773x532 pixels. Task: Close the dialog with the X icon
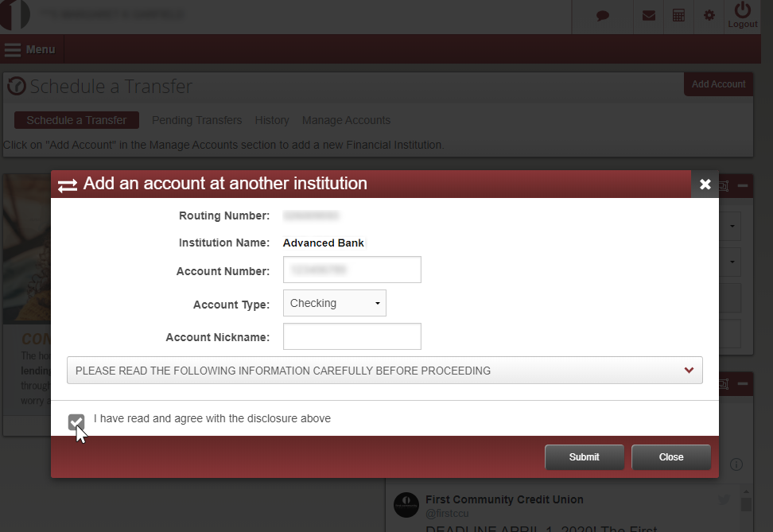[x=705, y=184]
